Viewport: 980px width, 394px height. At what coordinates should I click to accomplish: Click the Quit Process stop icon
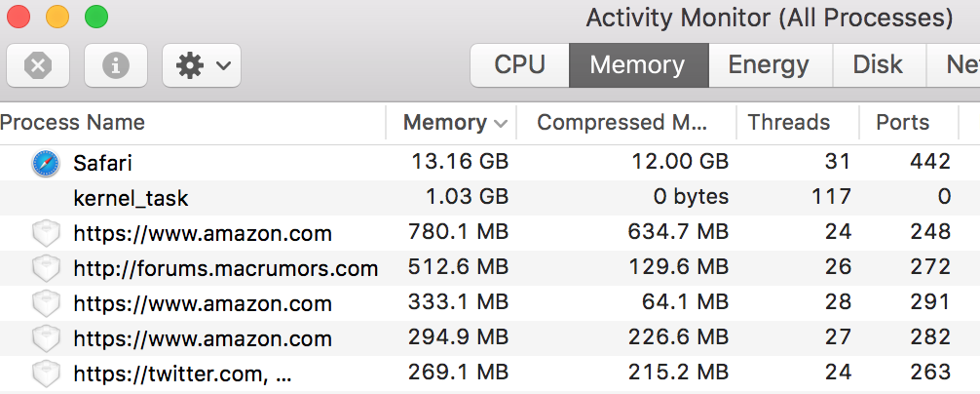[38, 65]
